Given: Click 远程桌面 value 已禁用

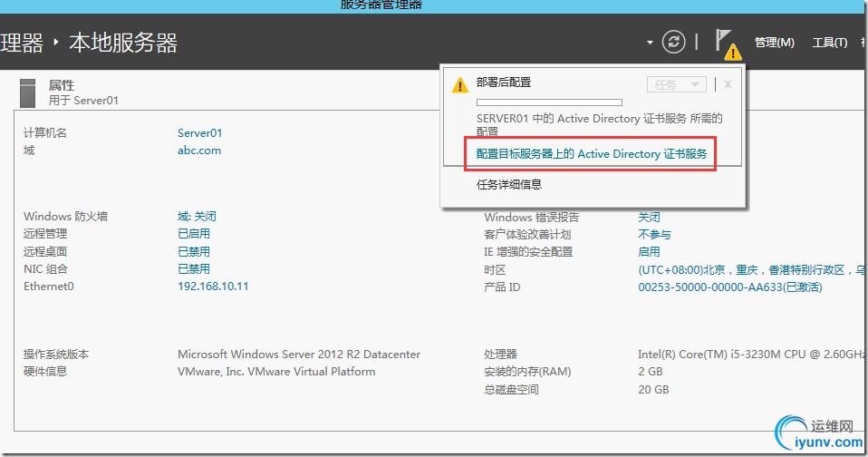Looking at the screenshot, I should [x=194, y=251].
